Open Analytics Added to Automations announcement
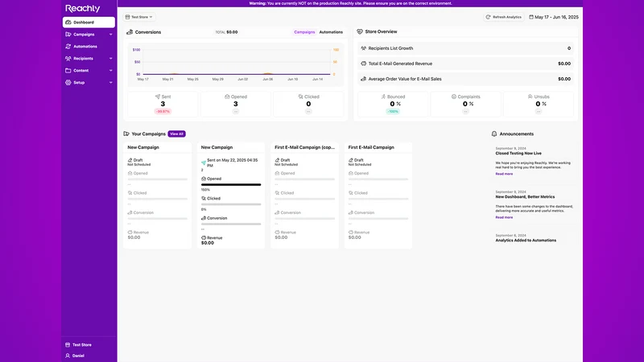 click(x=526, y=241)
